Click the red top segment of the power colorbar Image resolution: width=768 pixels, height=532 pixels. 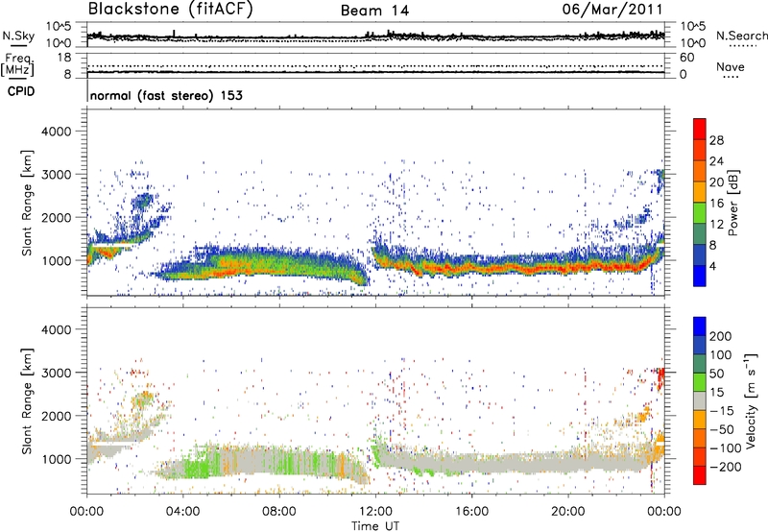[x=700, y=129]
